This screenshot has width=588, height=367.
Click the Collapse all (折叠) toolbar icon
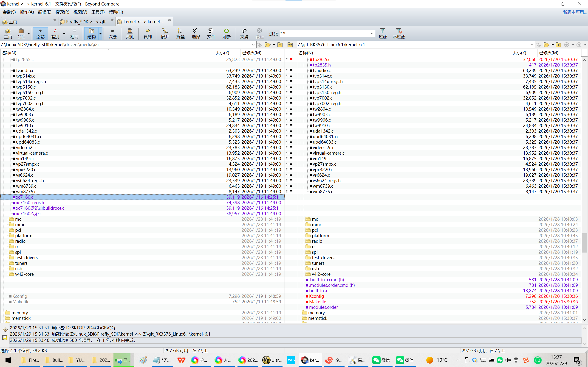[180, 33]
